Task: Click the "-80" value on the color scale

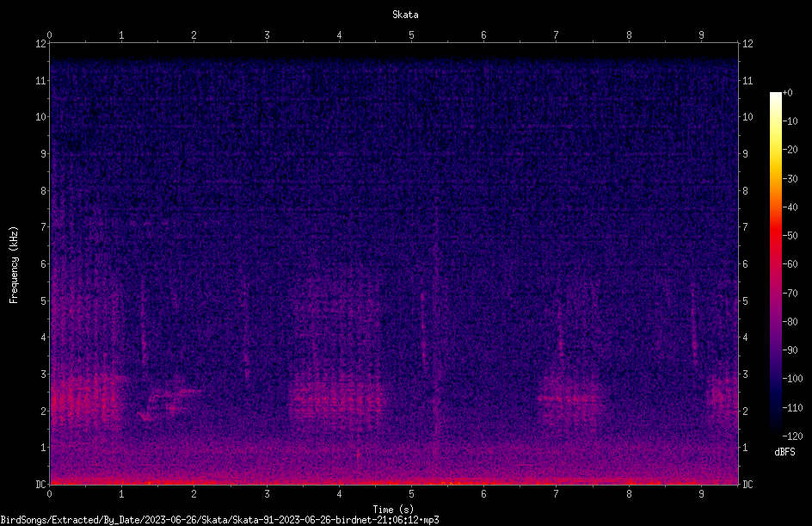Action: click(x=790, y=322)
